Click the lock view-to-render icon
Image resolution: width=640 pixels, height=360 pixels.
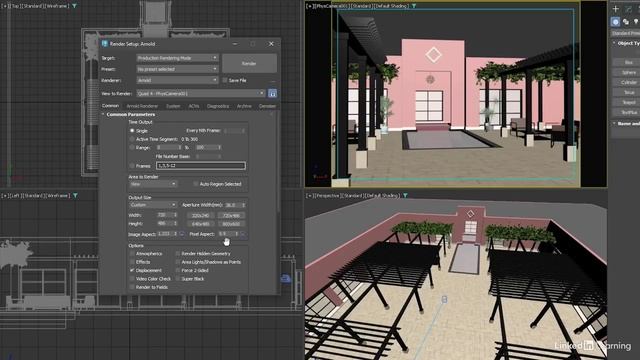[x=272, y=93]
